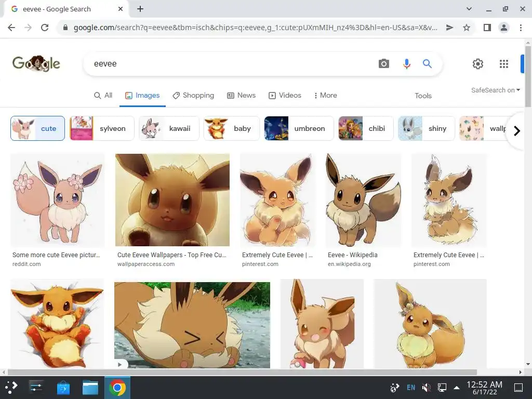This screenshot has width=532, height=399.
Task: Open a new browser tab
Action: [140, 9]
